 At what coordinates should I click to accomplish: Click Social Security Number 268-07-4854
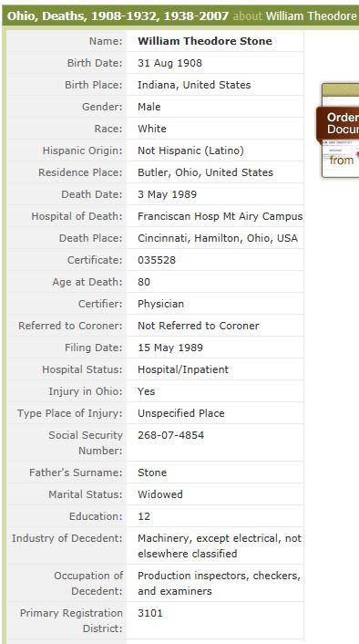(170, 435)
